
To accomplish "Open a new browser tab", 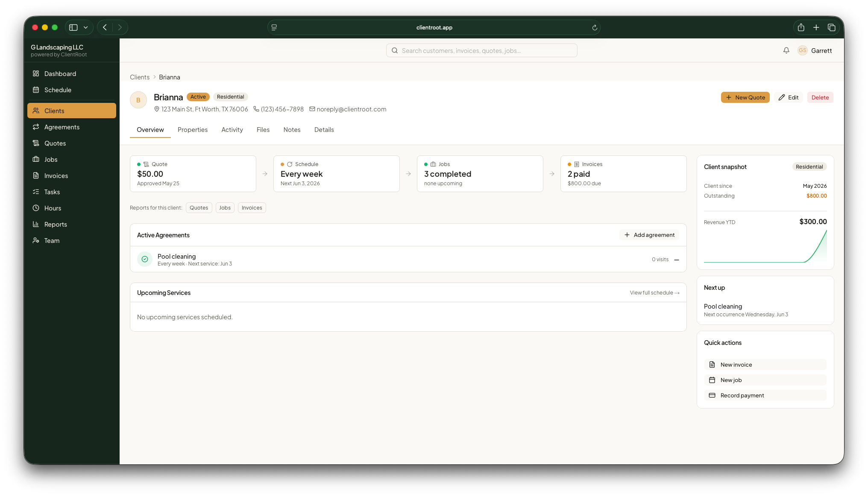I will pos(816,27).
